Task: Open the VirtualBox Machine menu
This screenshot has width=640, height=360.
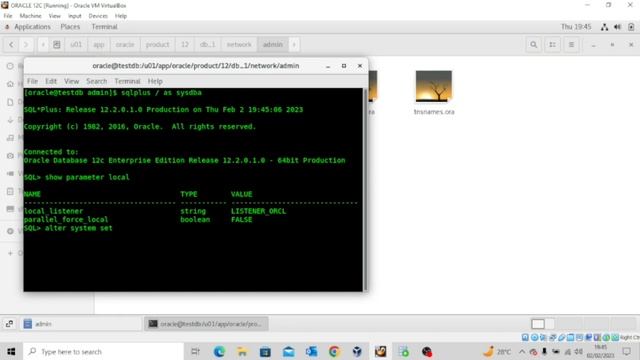Action: tap(30, 16)
